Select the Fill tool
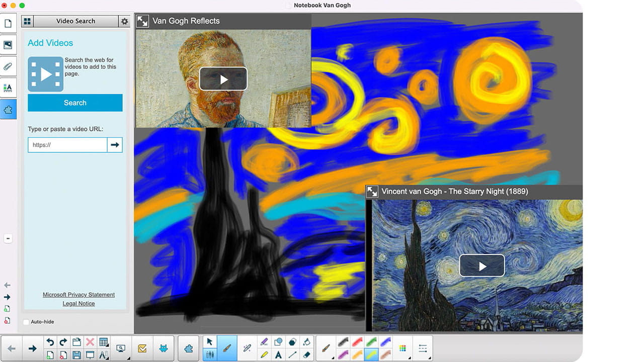This screenshot has height=362, width=644. 307,342
